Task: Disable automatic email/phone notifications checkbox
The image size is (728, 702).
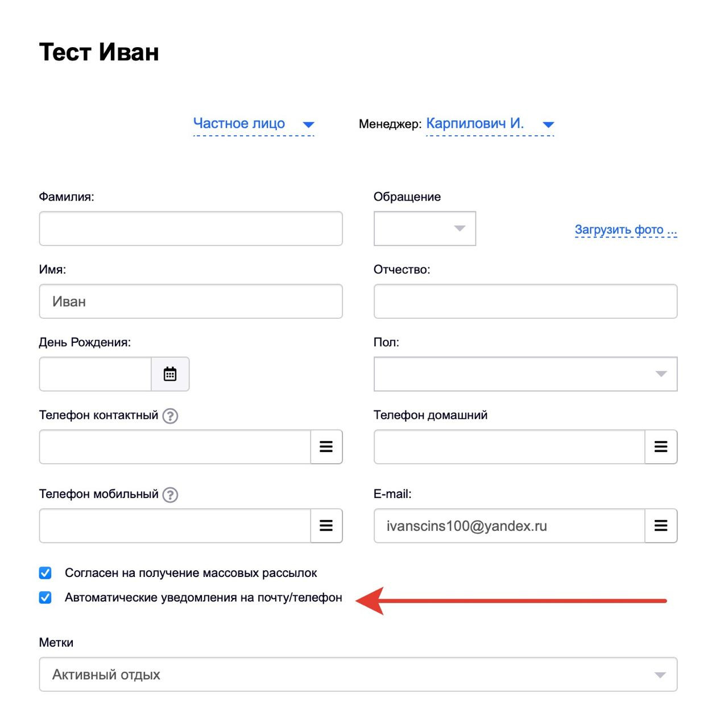Action: coord(45,597)
